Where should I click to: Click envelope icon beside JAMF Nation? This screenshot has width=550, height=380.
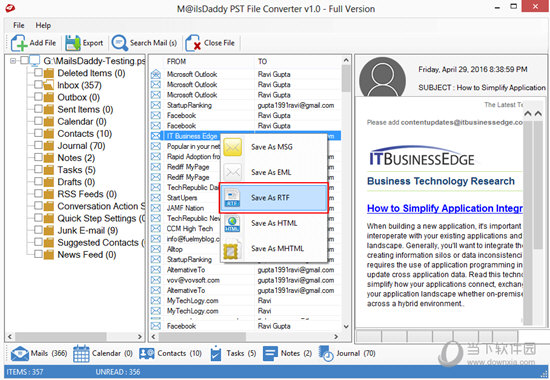(x=156, y=208)
